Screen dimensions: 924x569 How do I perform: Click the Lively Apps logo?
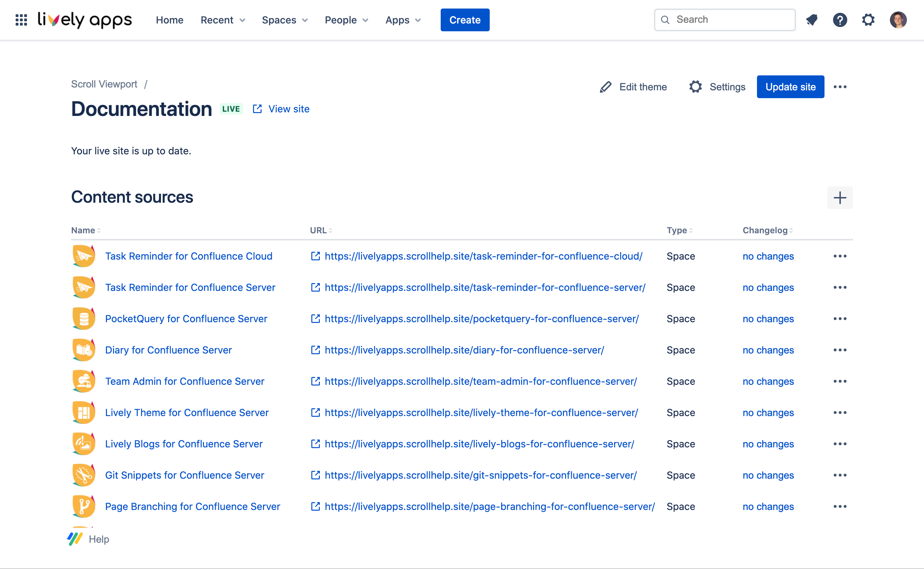[85, 20]
